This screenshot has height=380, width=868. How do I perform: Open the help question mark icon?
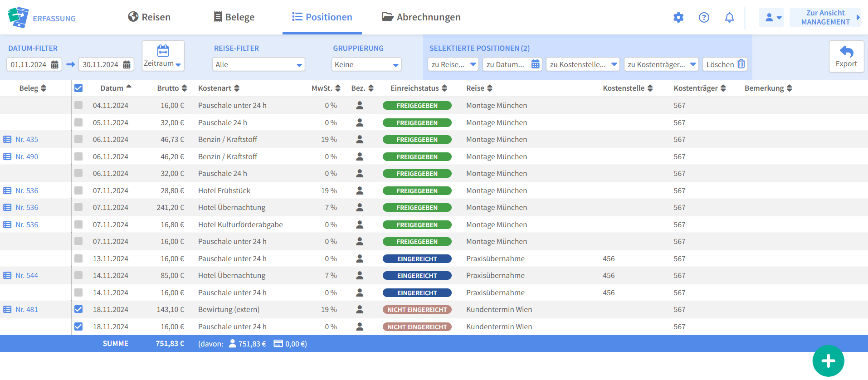point(704,18)
